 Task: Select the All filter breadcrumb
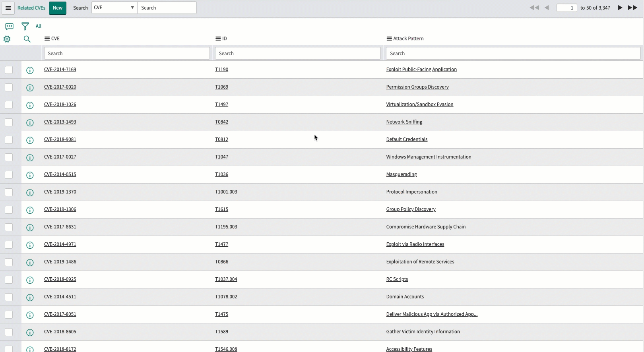pyautogui.click(x=38, y=26)
